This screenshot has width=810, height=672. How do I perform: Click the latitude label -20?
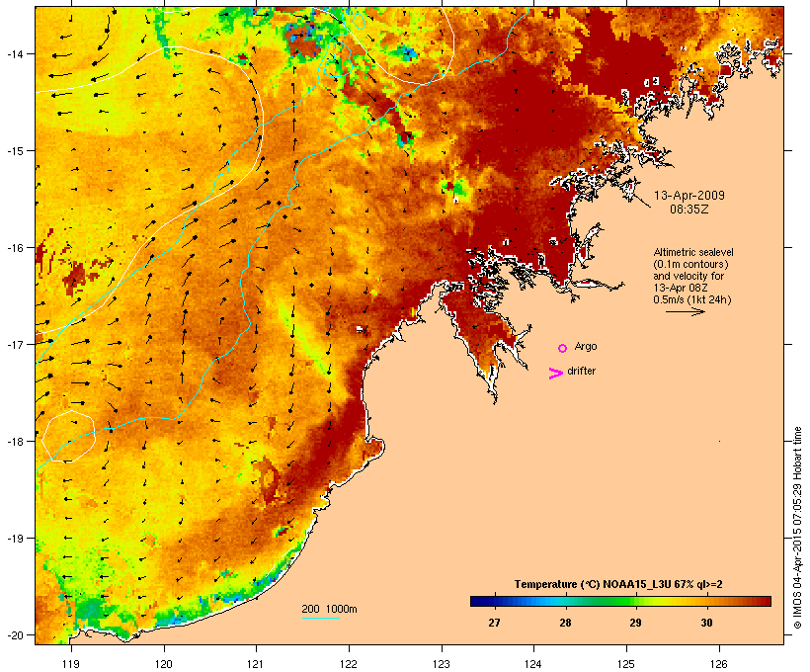coord(14,634)
